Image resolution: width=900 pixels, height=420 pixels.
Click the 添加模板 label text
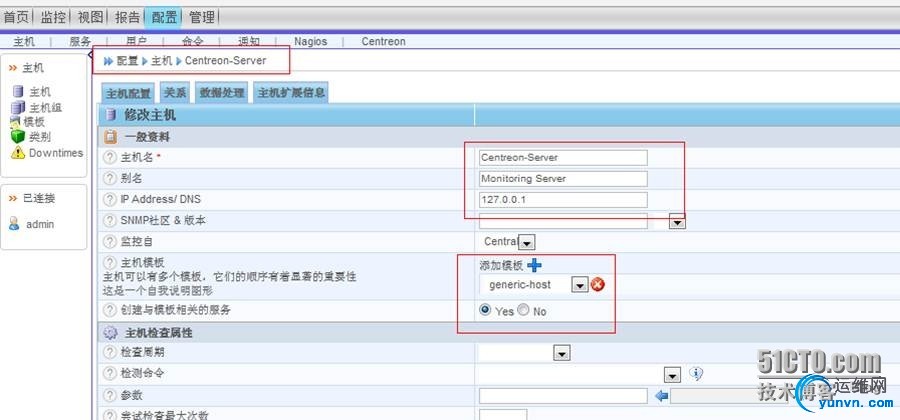click(x=501, y=266)
